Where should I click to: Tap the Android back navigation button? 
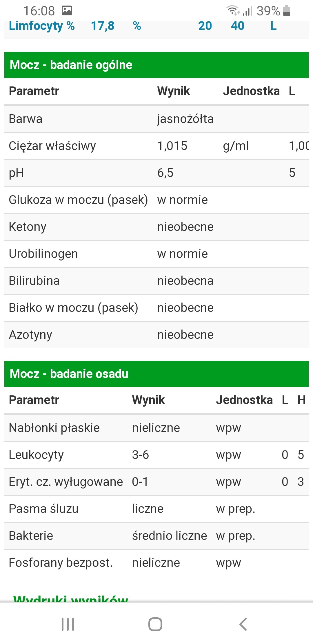pyautogui.click(x=243, y=624)
